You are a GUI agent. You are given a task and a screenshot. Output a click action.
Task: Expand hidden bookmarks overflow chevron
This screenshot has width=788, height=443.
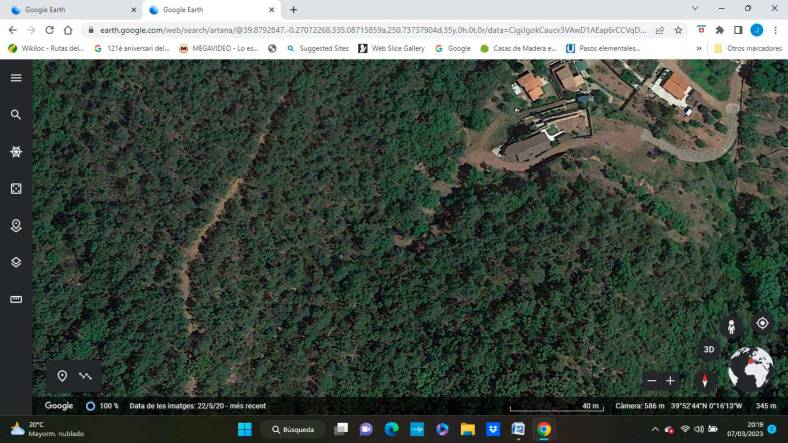(x=698, y=48)
